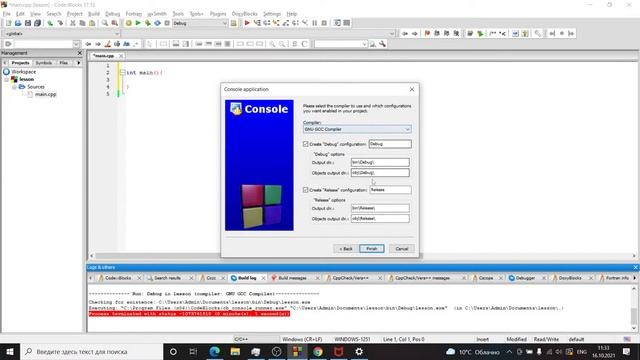This screenshot has height=360, width=640.
Task: Click the Release Objects output dir field
Action: pyautogui.click(x=380, y=218)
